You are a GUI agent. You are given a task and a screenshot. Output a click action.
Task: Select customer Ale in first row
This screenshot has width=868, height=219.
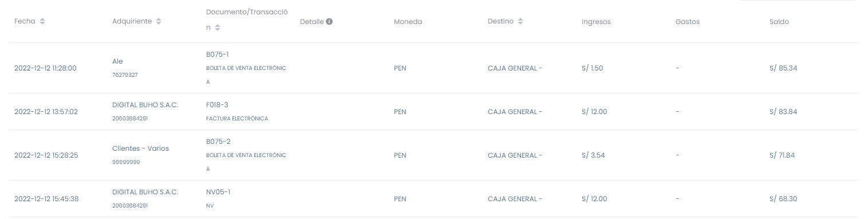117,61
